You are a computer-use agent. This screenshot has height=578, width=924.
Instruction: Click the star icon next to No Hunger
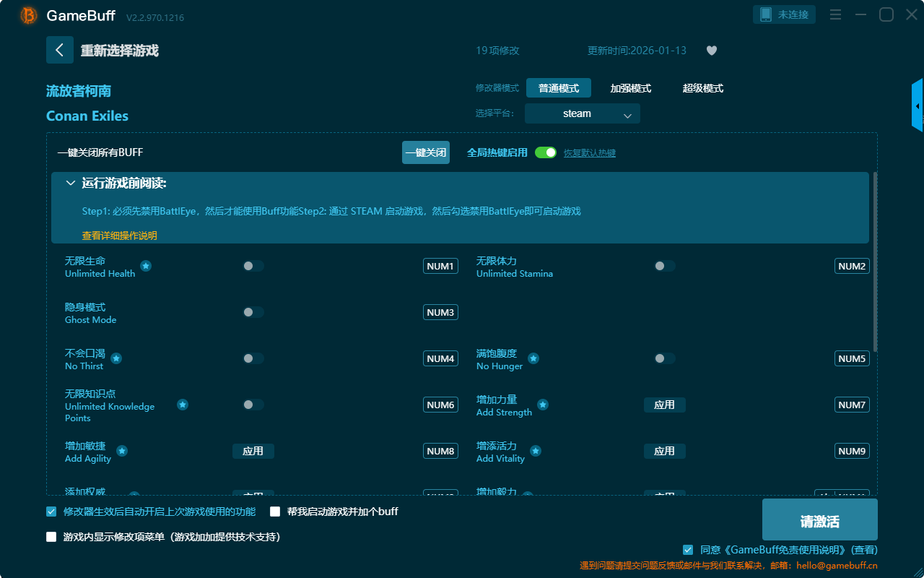[533, 358]
